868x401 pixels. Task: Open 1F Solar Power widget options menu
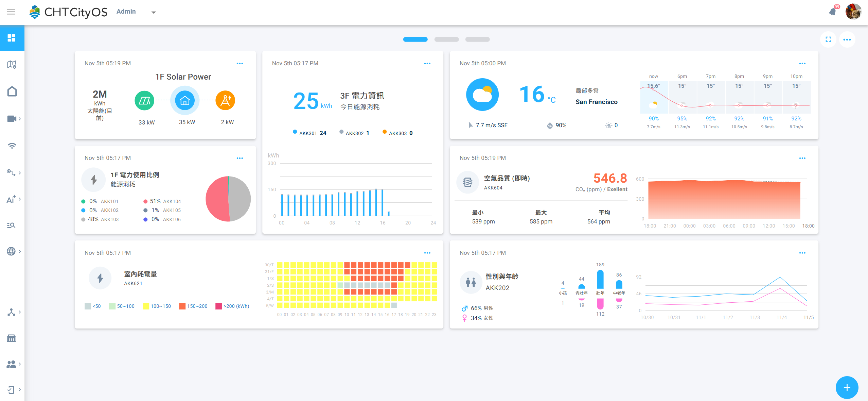pos(240,64)
